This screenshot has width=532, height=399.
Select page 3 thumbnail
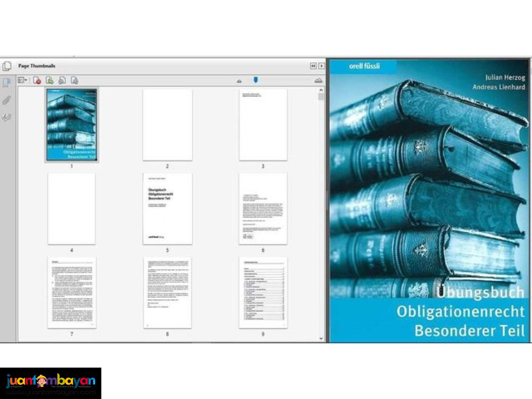(x=263, y=125)
